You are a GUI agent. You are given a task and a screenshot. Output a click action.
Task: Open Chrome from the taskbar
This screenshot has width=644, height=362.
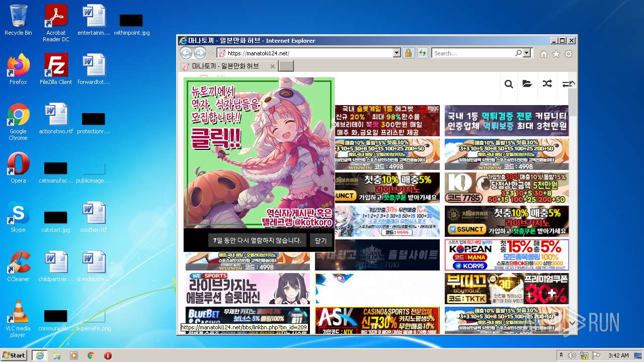[91, 355]
